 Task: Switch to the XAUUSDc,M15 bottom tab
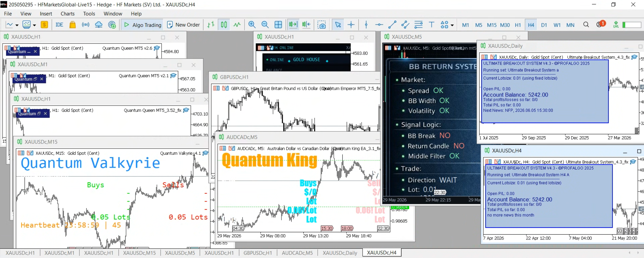point(139,253)
